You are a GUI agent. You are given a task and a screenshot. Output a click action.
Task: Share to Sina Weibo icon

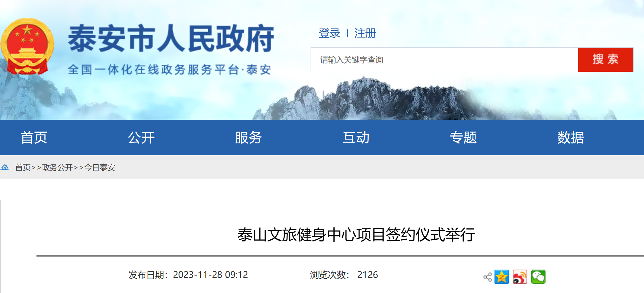click(x=520, y=277)
